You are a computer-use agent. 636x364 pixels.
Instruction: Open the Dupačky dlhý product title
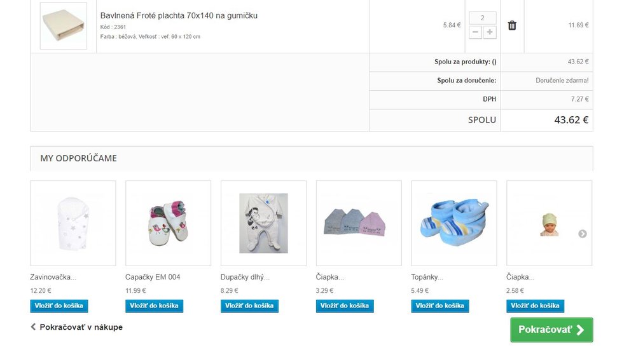245,277
